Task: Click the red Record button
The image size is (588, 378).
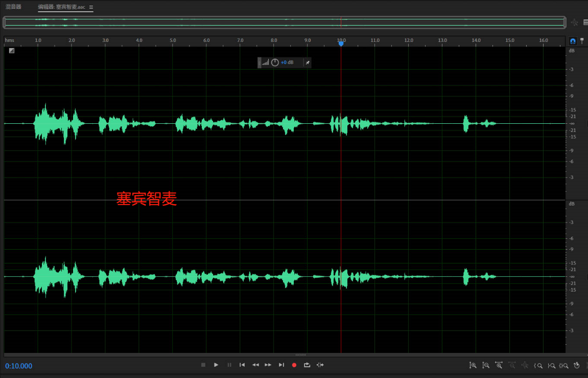Action: (294, 365)
